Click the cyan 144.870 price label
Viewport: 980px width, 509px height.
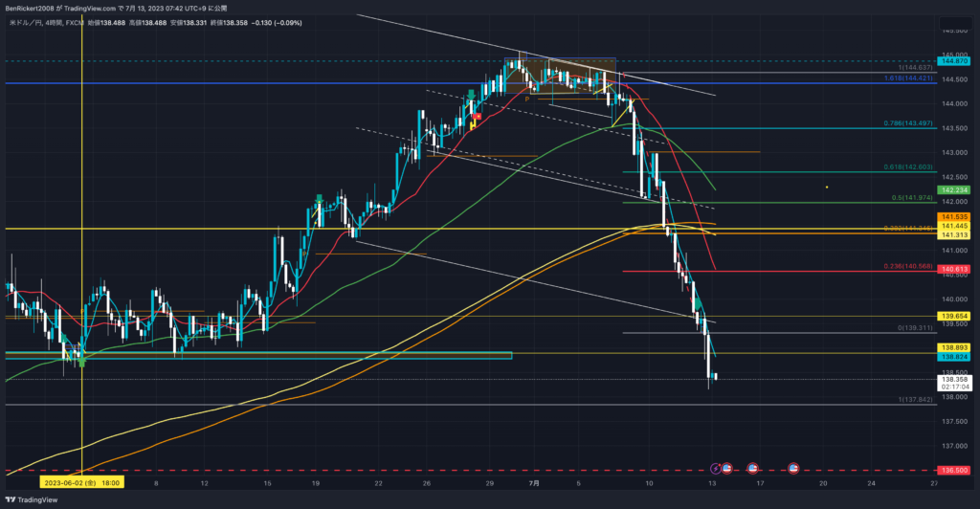click(x=955, y=61)
